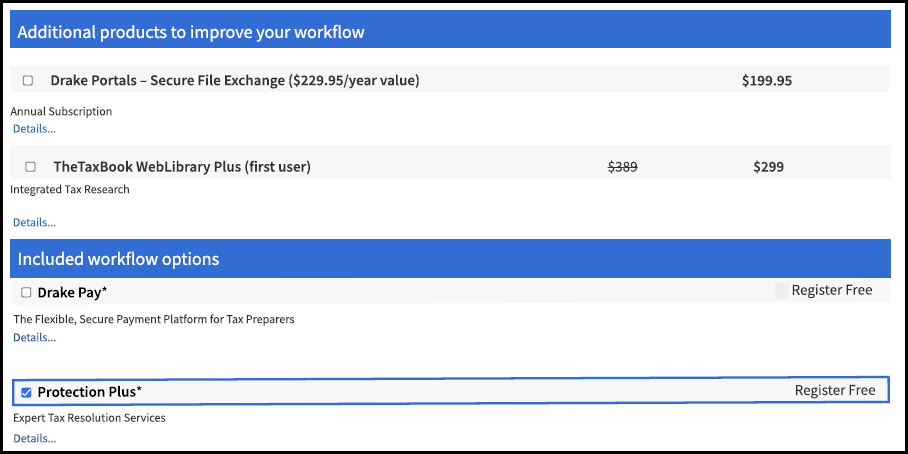908x454 pixels.
Task: Enable the Drake Pay checkbox
Action: (x=26, y=292)
